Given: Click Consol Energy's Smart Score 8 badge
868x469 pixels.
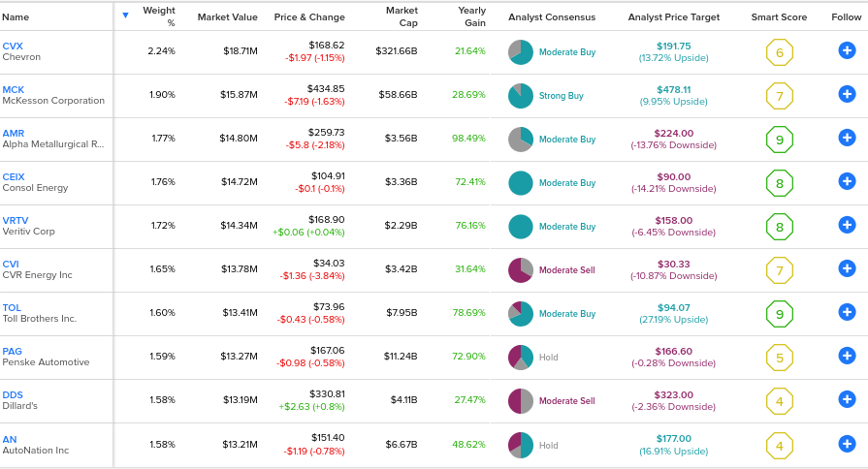Looking at the screenshot, I should pos(780,183).
